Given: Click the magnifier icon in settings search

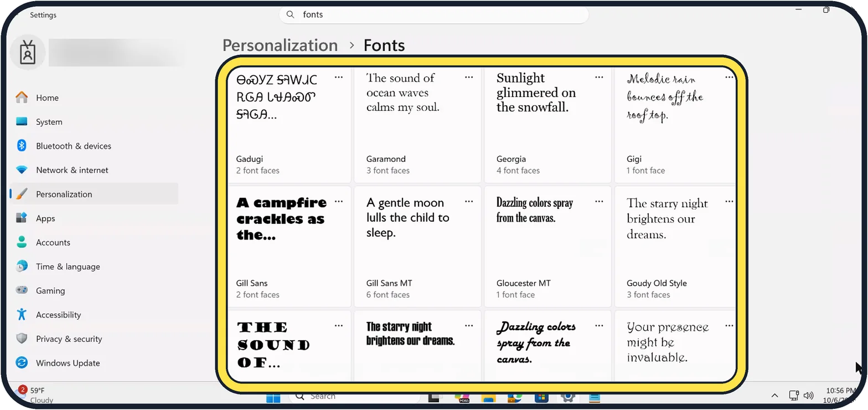Looking at the screenshot, I should click(x=291, y=15).
